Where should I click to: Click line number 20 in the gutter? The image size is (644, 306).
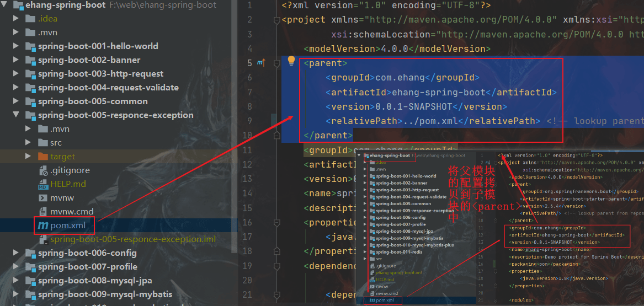pos(247,280)
